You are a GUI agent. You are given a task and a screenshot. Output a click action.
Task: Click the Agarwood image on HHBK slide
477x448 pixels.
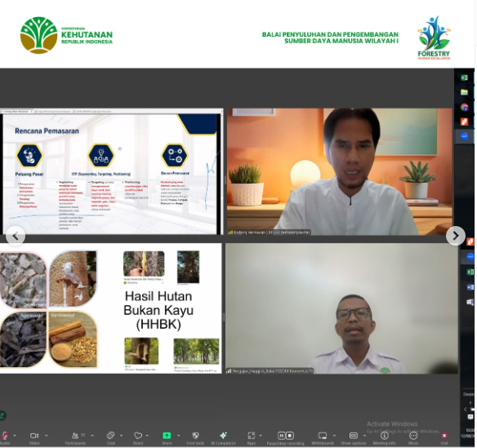click(x=23, y=339)
